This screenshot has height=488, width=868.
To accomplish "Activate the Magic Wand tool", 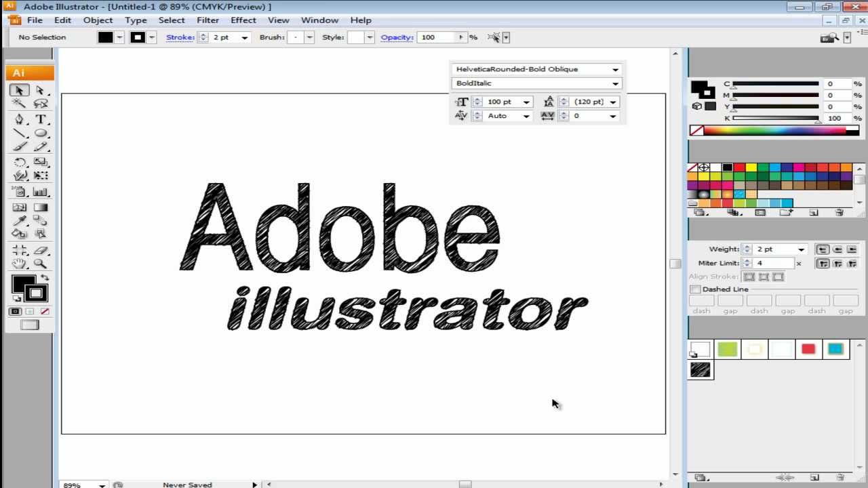I will click(18, 104).
